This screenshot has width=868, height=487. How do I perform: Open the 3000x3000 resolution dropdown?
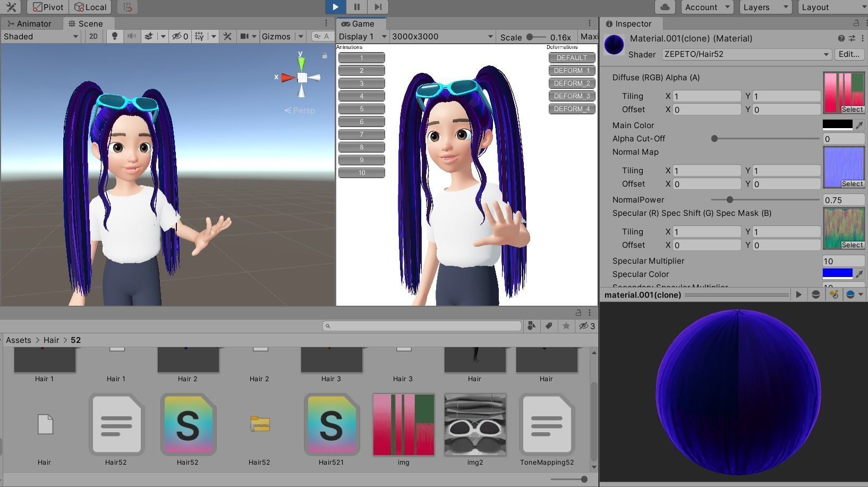442,36
